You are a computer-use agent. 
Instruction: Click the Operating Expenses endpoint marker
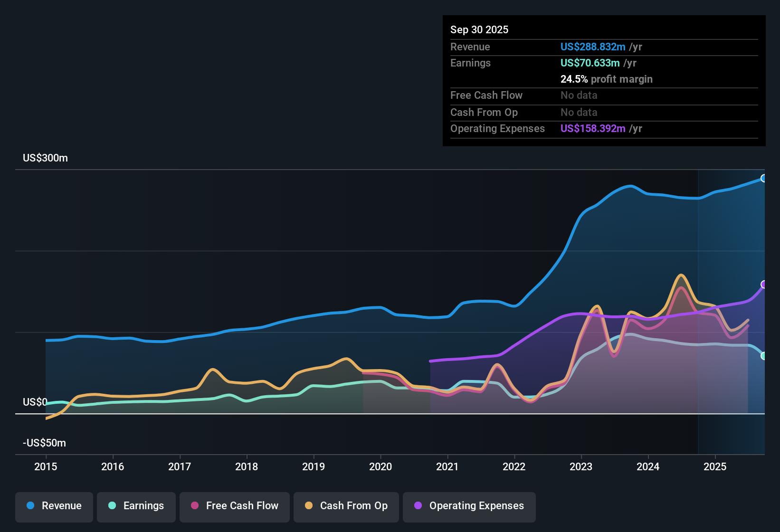(764, 285)
